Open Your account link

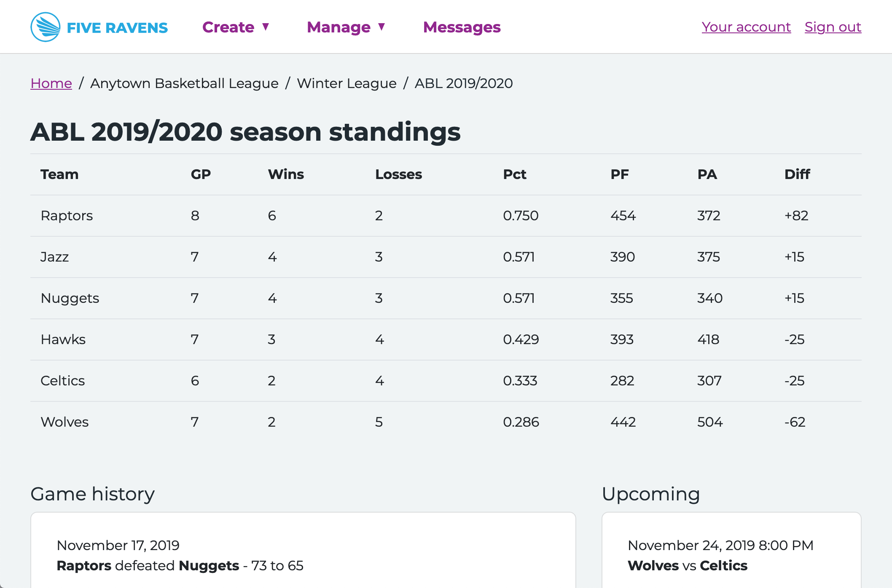[746, 27]
